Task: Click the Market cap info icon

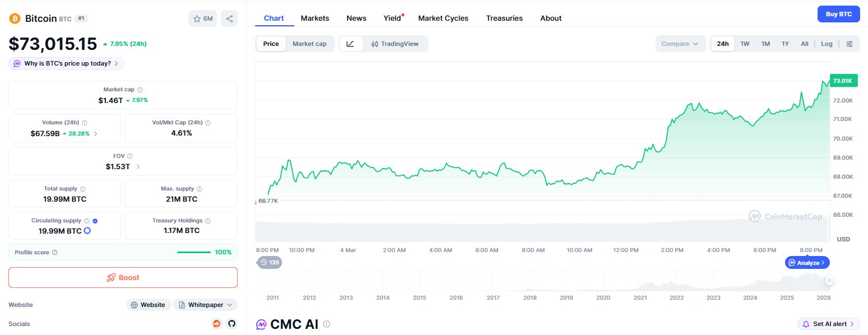Action: (x=140, y=90)
